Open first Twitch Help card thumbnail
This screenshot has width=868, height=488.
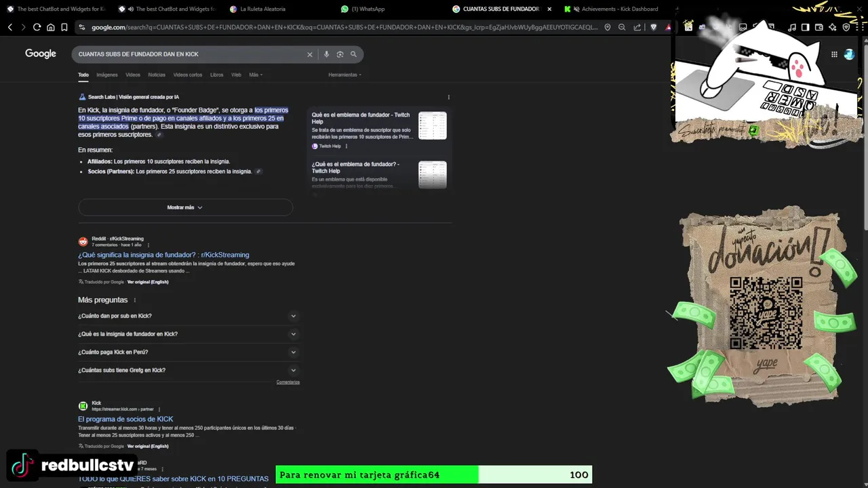click(x=433, y=126)
